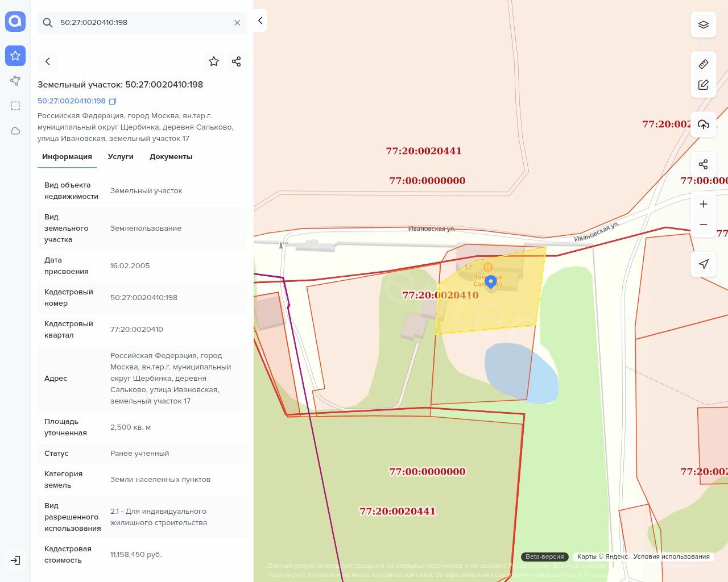This screenshot has width=728, height=582.
Task: Activate the draw/edit tool on the map
Action: (x=703, y=85)
